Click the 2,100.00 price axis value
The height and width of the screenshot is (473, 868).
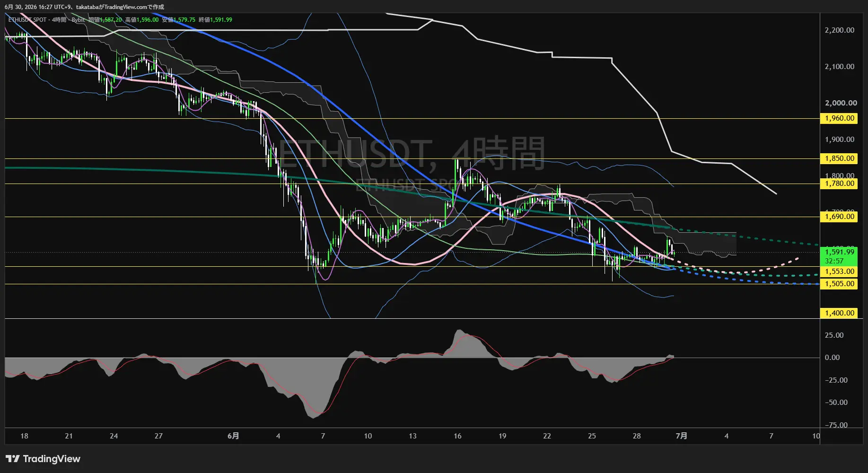pos(839,67)
